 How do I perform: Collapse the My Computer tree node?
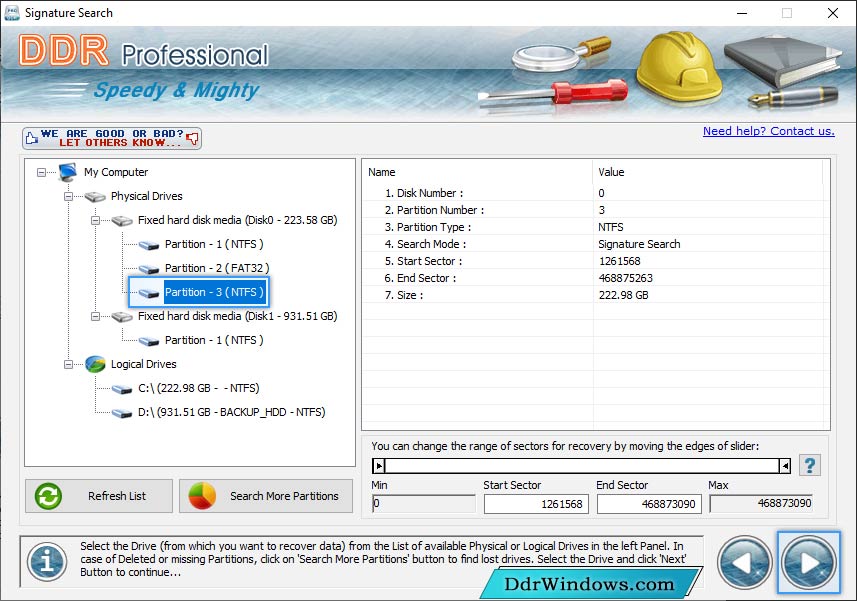click(x=42, y=173)
